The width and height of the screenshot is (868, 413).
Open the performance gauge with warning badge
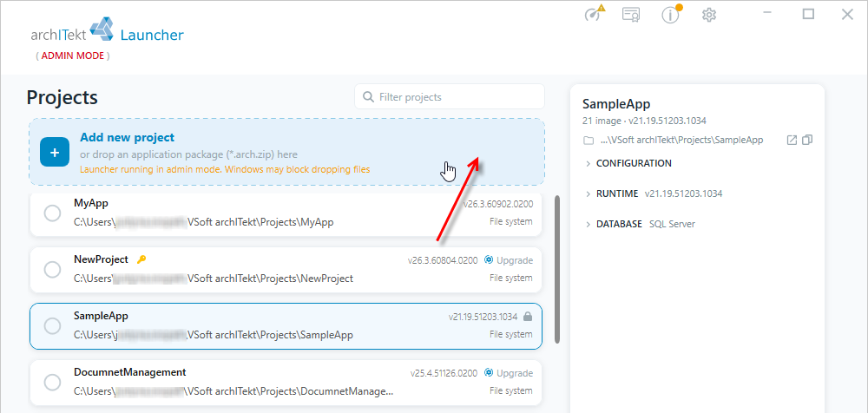click(595, 15)
